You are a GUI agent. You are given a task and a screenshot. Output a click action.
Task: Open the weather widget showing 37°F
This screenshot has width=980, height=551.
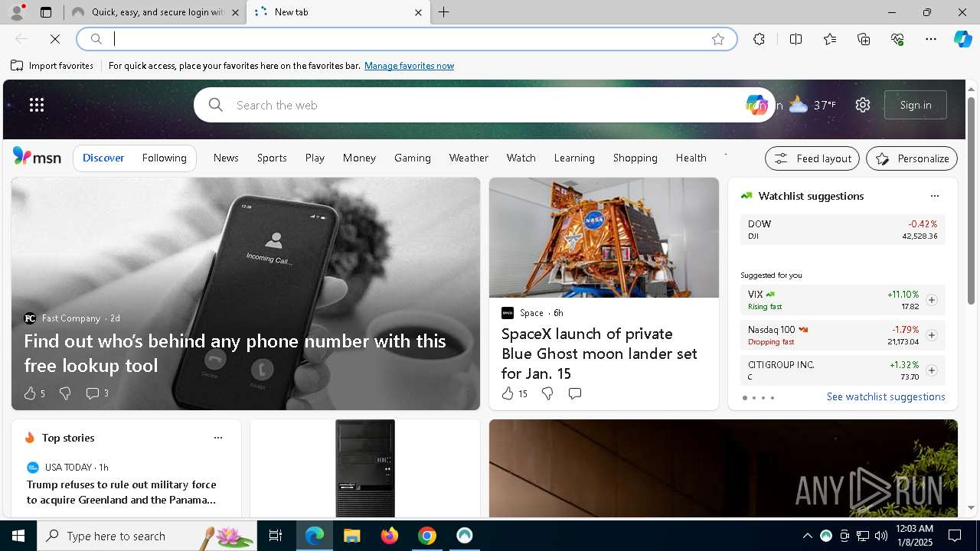click(812, 105)
